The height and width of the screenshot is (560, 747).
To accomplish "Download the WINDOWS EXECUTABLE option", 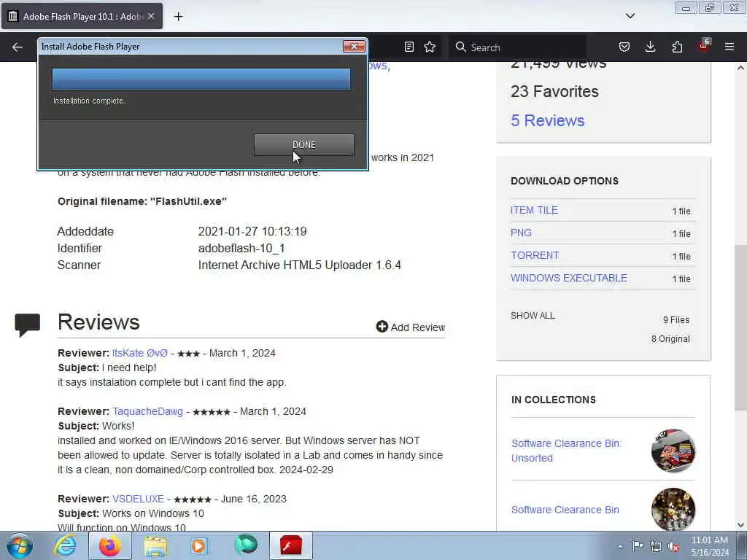I will [x=569, y=278].
